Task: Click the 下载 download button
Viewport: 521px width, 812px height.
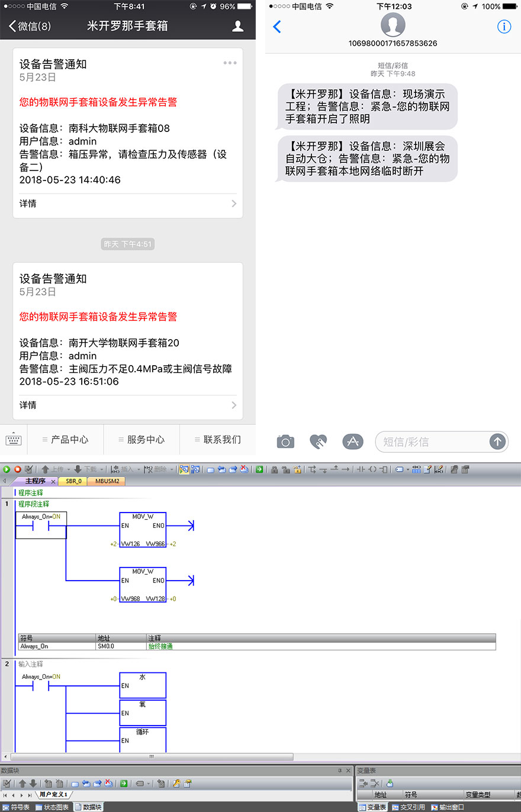Action: (85, 469)
